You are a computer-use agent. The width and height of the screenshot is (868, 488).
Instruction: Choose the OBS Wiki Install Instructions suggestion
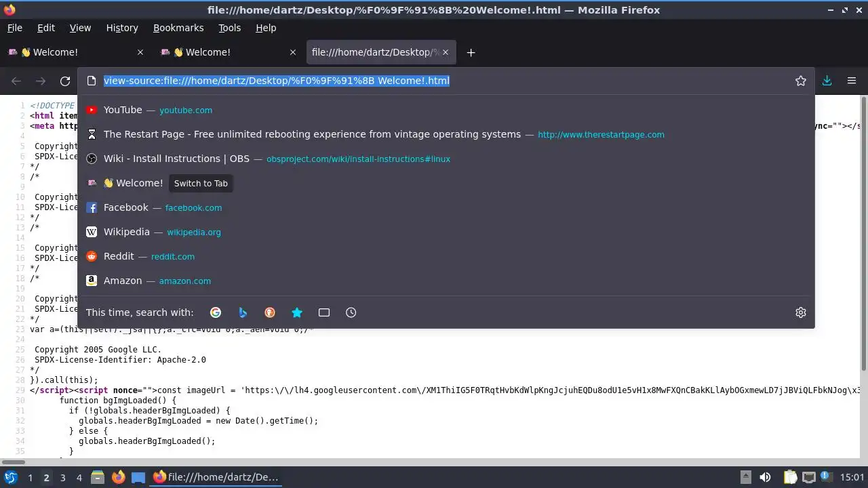point(446,159)
